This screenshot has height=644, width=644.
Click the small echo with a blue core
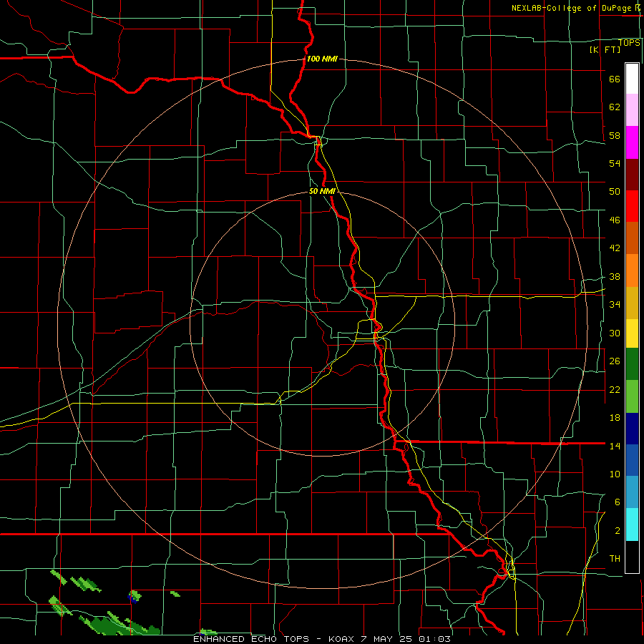pyautogui.click(x=135, y=596)
